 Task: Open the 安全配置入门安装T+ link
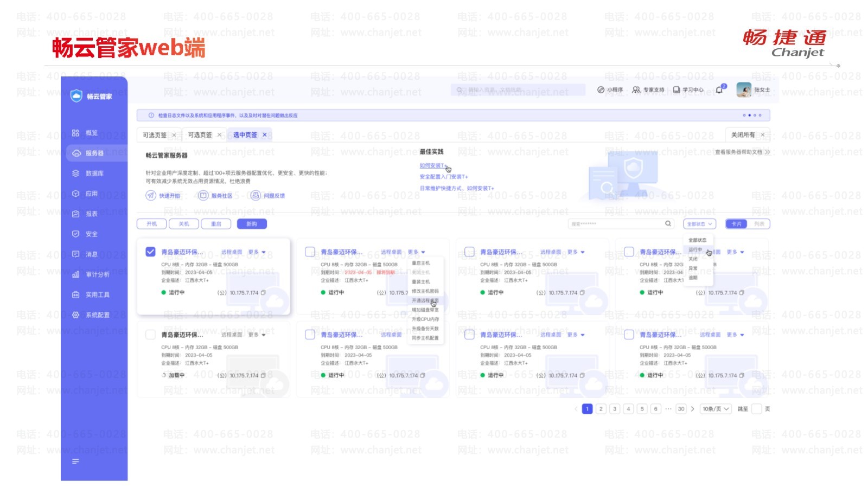tap(444, 177)
